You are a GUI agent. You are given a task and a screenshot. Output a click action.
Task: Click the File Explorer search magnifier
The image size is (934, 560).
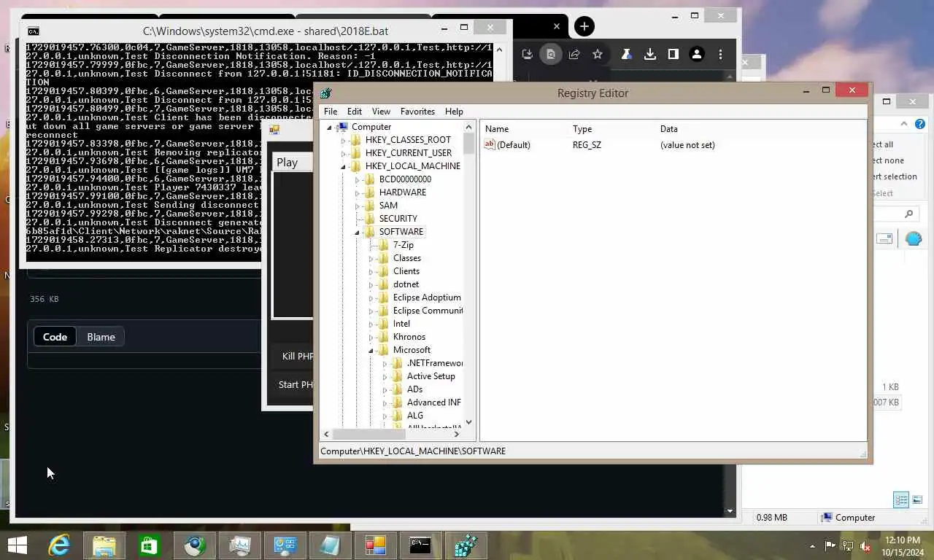908,214
